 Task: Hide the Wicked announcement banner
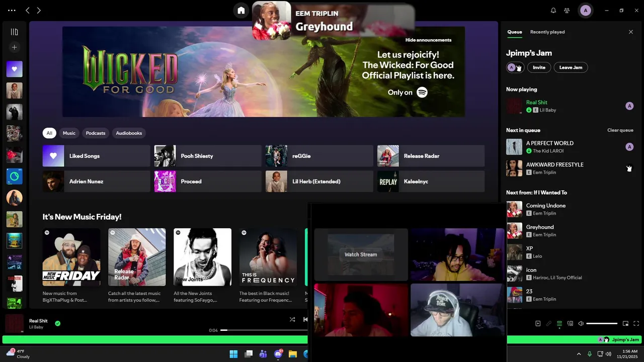click(428, 40)
